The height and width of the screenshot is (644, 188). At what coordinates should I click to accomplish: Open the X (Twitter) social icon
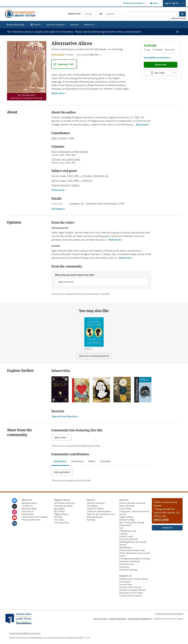click(14, 506)
